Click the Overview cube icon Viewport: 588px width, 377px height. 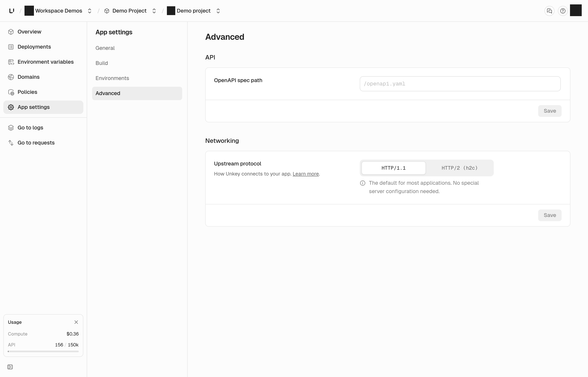[11, 32]
